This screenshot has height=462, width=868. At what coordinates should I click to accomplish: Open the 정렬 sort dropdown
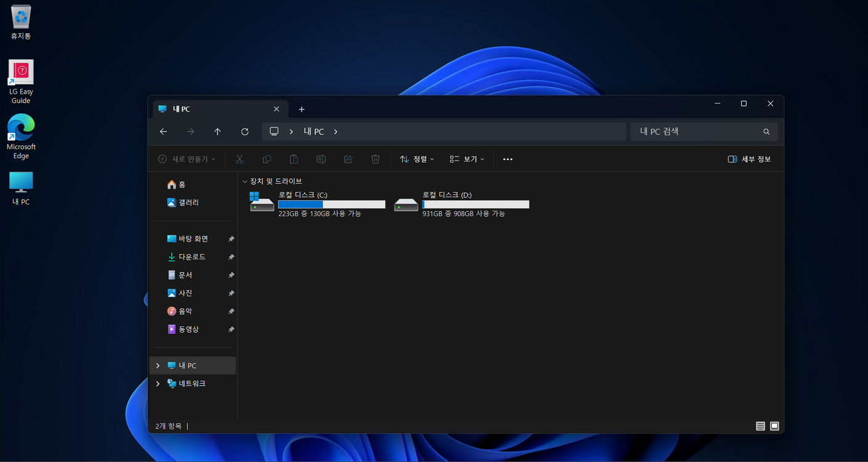pyautogui.click(x=417, y=159)
